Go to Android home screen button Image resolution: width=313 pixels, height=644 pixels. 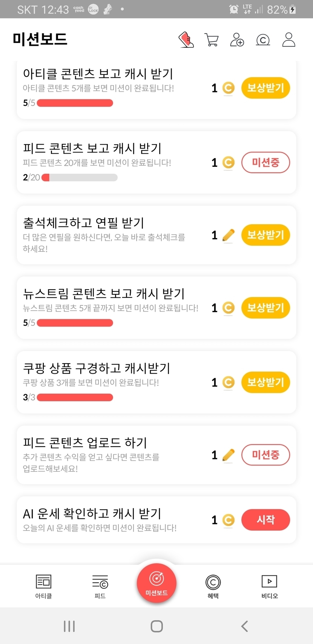coord(156,626)
